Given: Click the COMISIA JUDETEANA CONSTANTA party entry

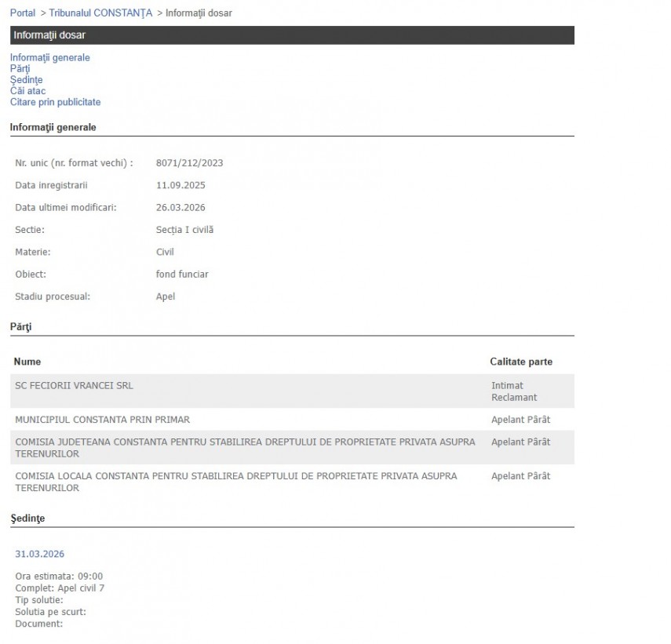Looking at the screenshot, I should pyautogui.click(x=245, y=447).
